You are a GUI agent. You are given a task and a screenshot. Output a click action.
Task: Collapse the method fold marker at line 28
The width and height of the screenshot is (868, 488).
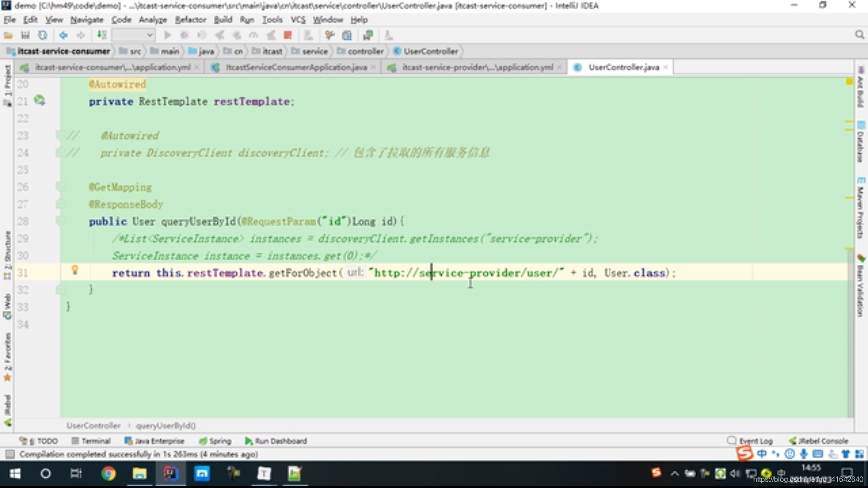[60, 221]
